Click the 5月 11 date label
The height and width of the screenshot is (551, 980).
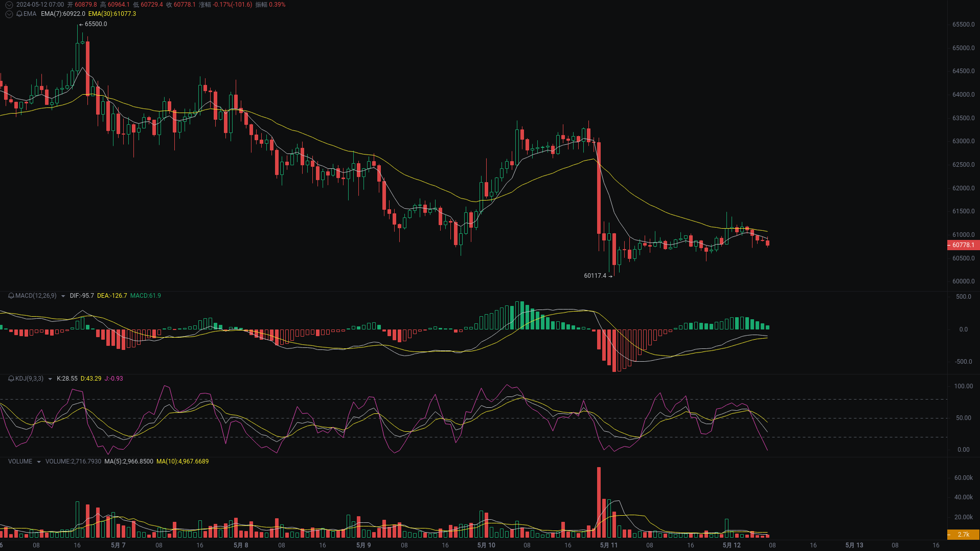(x=609, y=545)
